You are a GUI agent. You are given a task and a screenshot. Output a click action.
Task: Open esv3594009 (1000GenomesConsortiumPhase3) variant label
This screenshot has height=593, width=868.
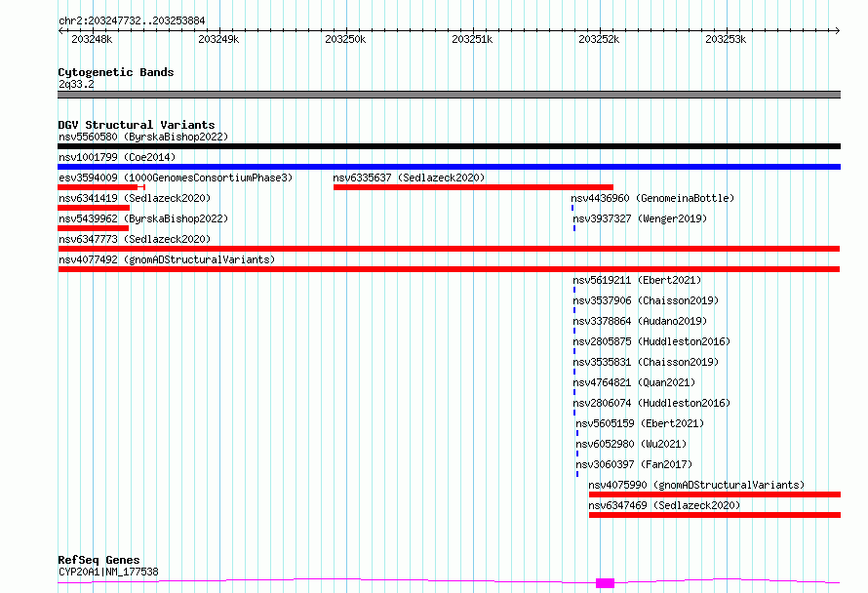tap(176, 178)
